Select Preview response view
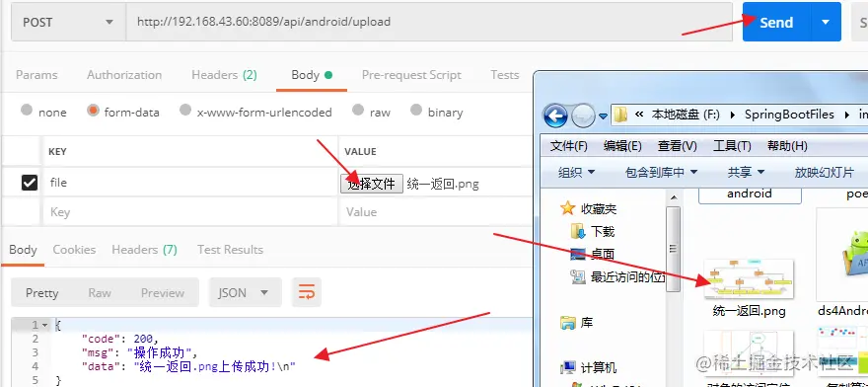 coord(162,293)
